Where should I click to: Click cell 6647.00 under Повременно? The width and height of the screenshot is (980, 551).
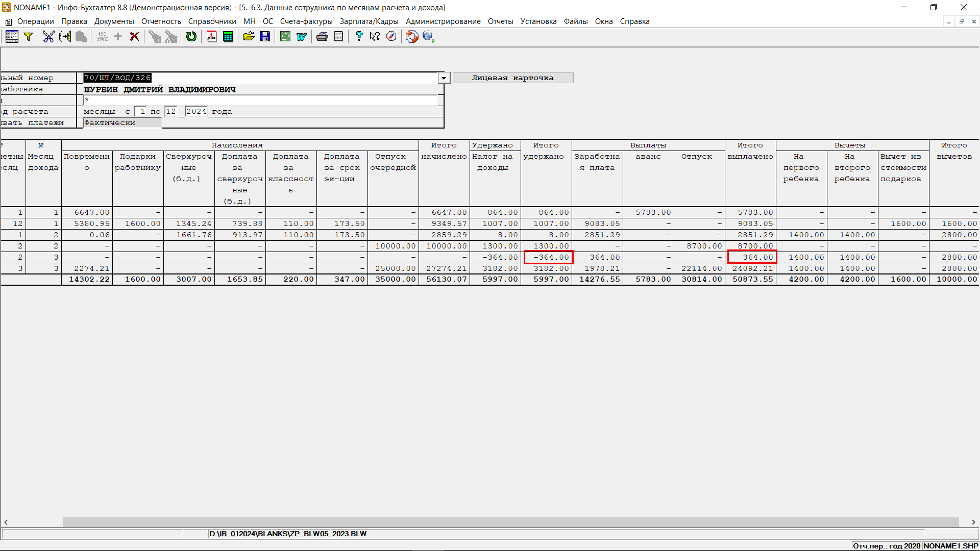(x=87, y=212)
